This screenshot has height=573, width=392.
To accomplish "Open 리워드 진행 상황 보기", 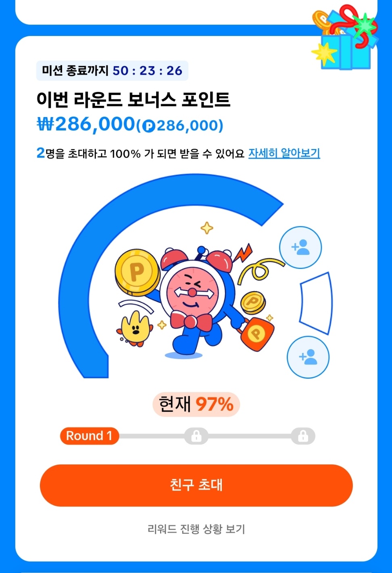I will click(x=196, y=529).
